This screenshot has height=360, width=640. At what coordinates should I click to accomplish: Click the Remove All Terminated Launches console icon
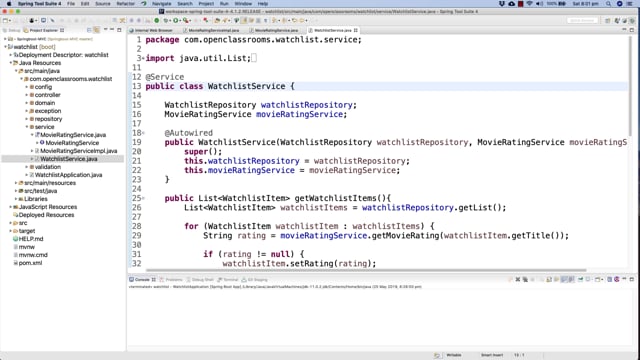tap(525, 280)
